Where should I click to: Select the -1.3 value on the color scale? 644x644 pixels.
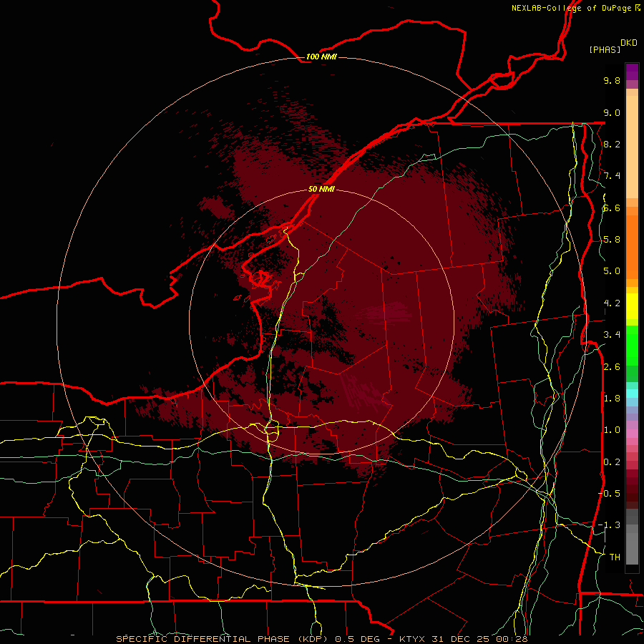(x=609, y=525)
